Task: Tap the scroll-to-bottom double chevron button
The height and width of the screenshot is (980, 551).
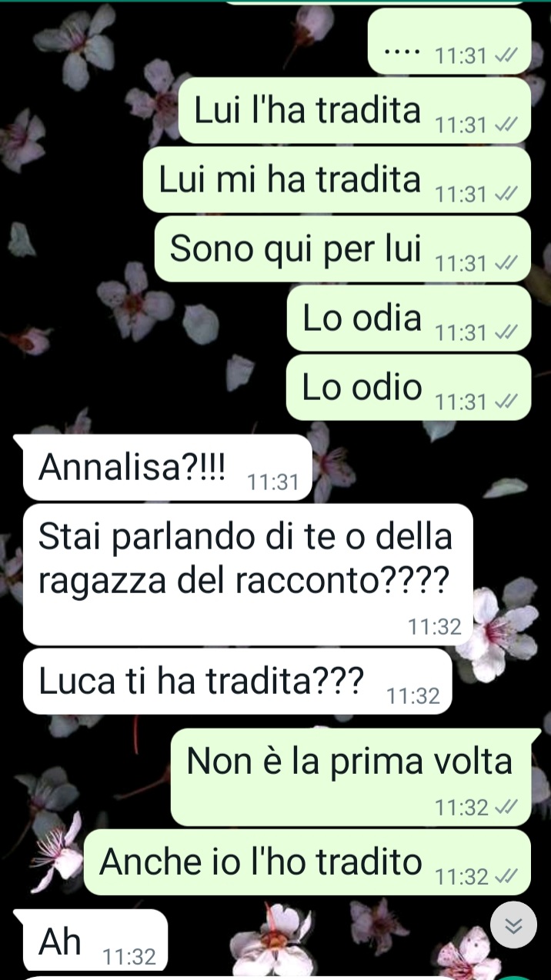Action: [514, 925]
